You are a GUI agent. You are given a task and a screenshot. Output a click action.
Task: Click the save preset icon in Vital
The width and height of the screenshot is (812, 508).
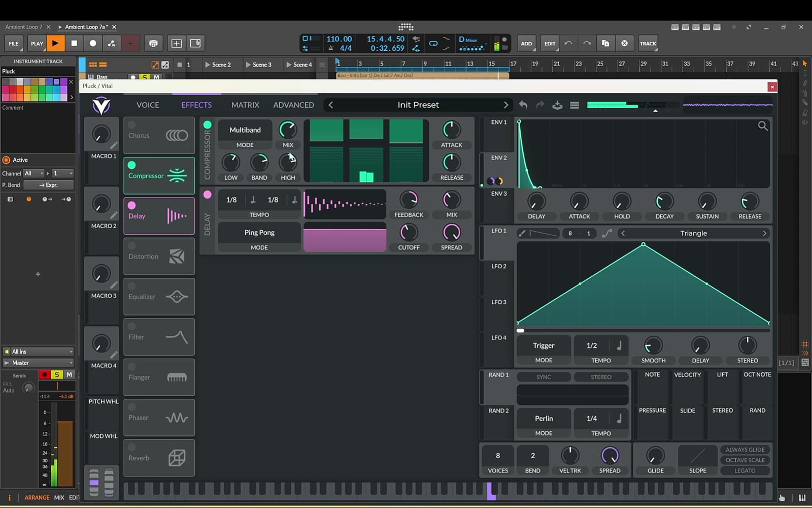pyautogui.click(x=557, y=105)
